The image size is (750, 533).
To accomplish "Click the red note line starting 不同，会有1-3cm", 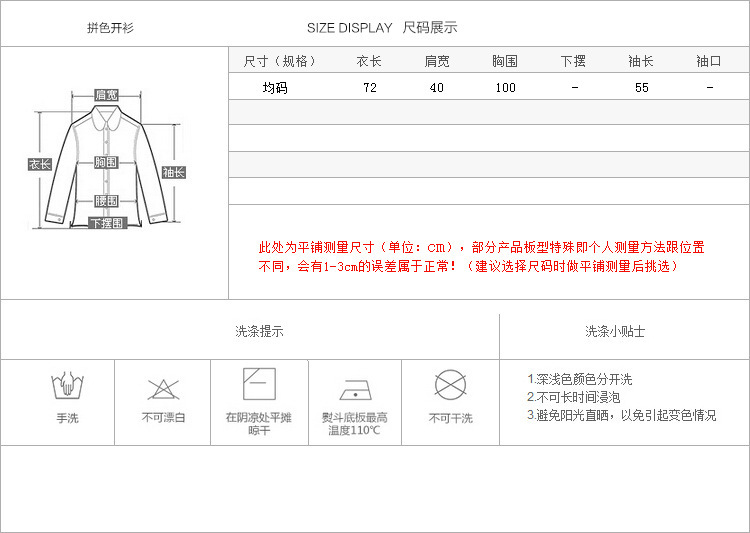I will pos(469,266).
